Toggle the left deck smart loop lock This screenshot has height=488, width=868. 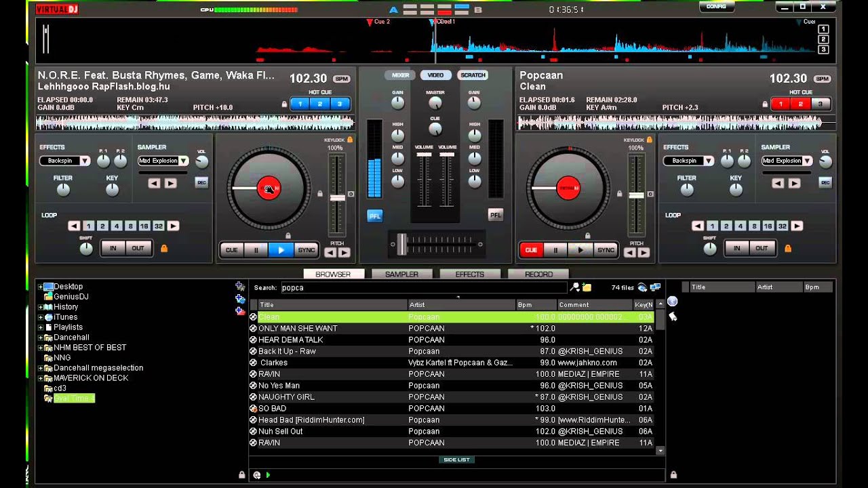163,249
